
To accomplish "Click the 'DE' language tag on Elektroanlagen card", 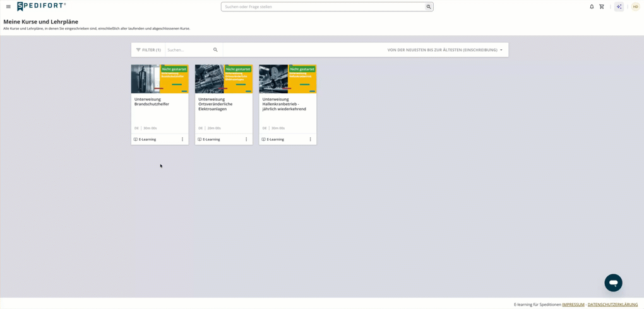I will pyautogui.click(x=201, y=129).
